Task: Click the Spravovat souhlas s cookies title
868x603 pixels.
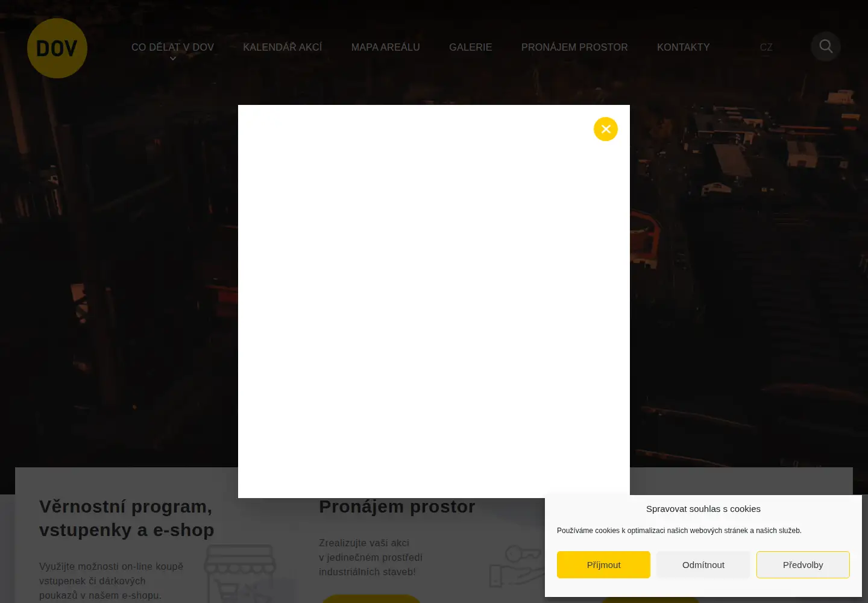Action: (703, 509)
